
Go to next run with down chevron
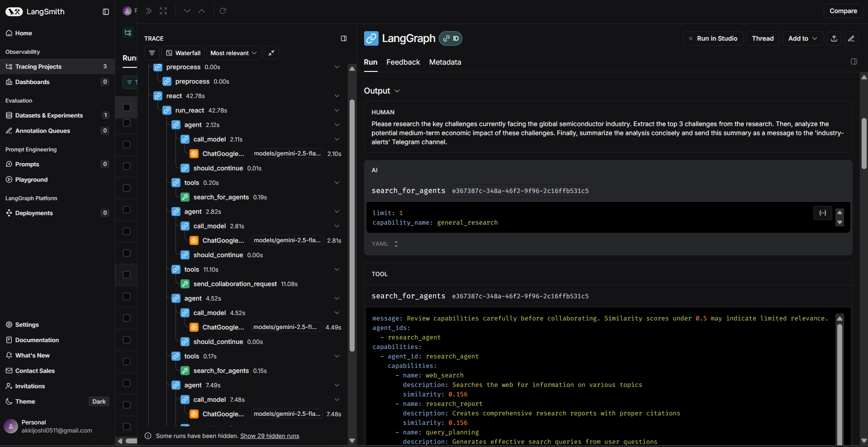(187, 11)
